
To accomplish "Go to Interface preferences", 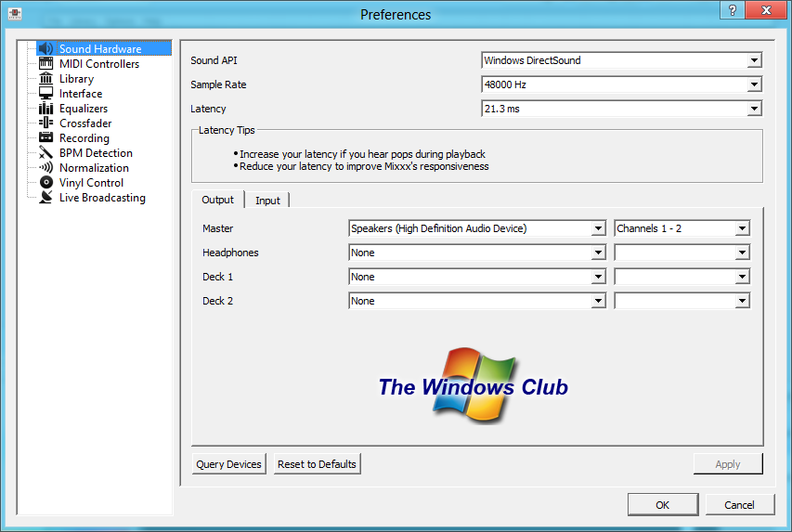I will 81,94.
